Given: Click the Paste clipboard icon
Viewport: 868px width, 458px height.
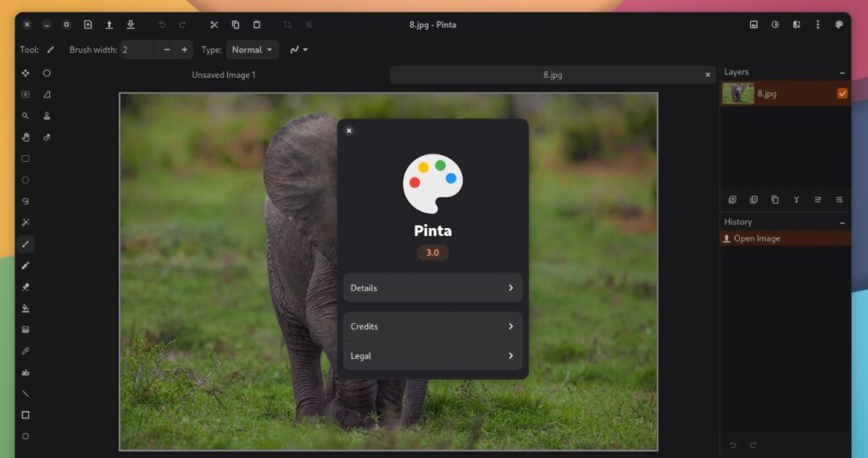Looking at the screenshot, I should 257,25.
